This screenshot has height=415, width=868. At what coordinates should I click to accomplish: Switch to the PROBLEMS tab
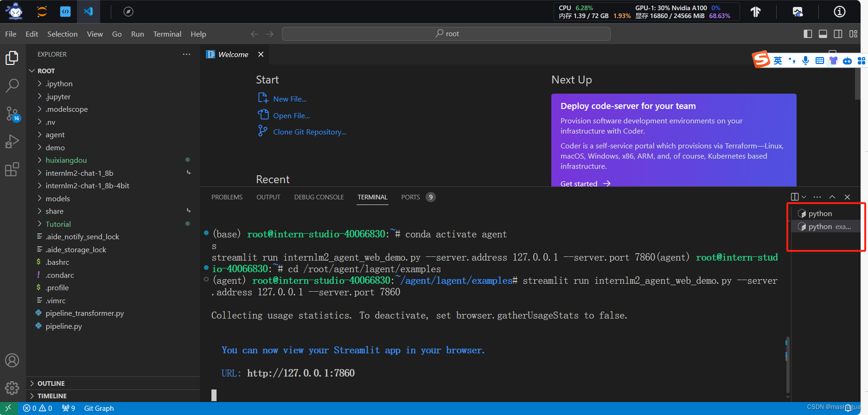pyautogui.click(x=227, y=197)
